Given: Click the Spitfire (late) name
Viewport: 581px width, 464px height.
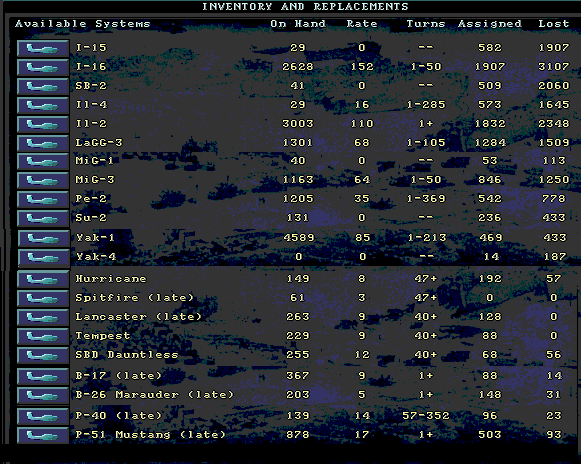Looking at the screenshot, I should click(x=135, y=298).
